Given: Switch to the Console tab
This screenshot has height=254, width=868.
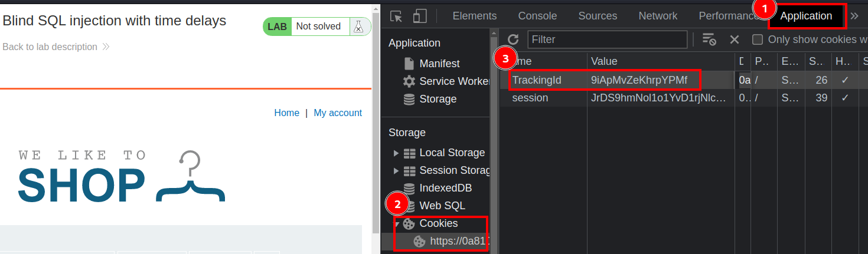Looking at the screenshot, I should tap(537, 17).
